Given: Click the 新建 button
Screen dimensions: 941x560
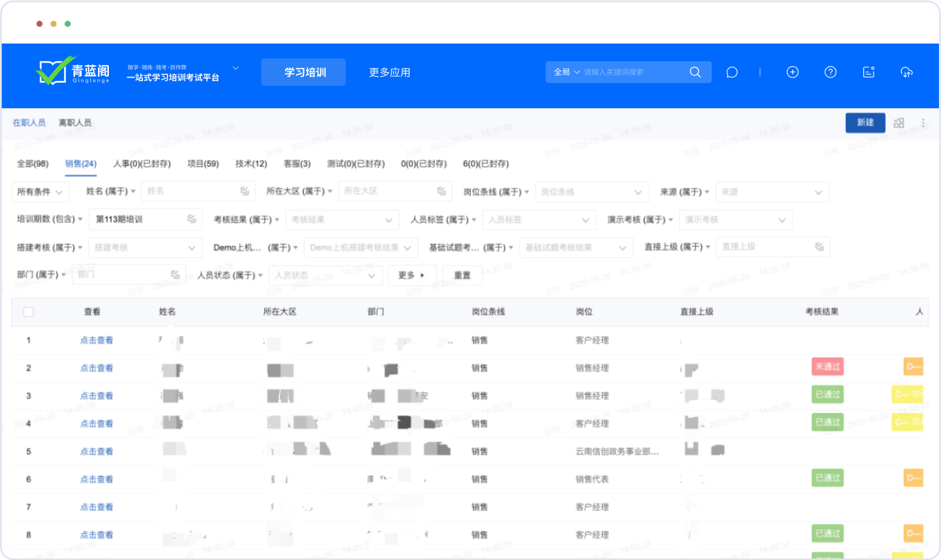Looking at the screenshot, I should click(x=865, y=122).
